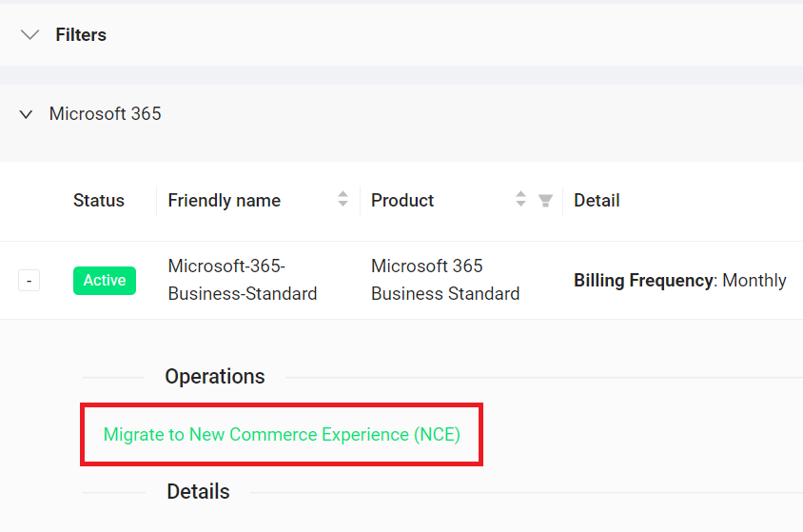The width and height of the screenshot is (803, 532).
Task: Click the Filters heading label
Action: tap(81, 35)
